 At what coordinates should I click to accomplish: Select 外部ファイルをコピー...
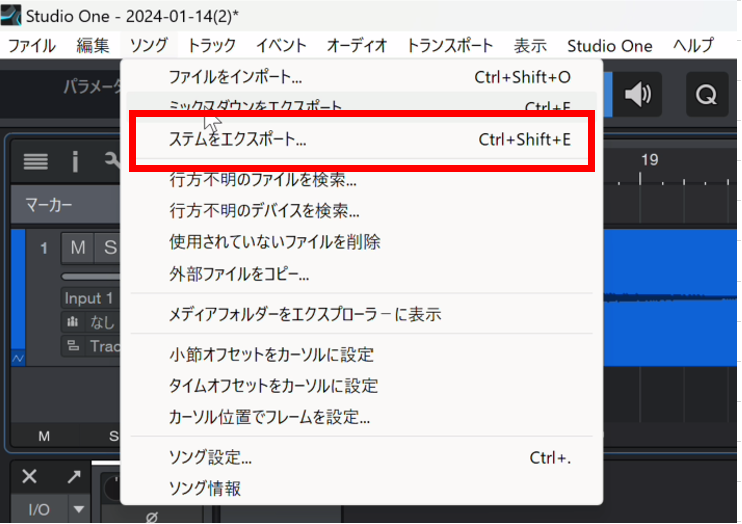[362, 274]
